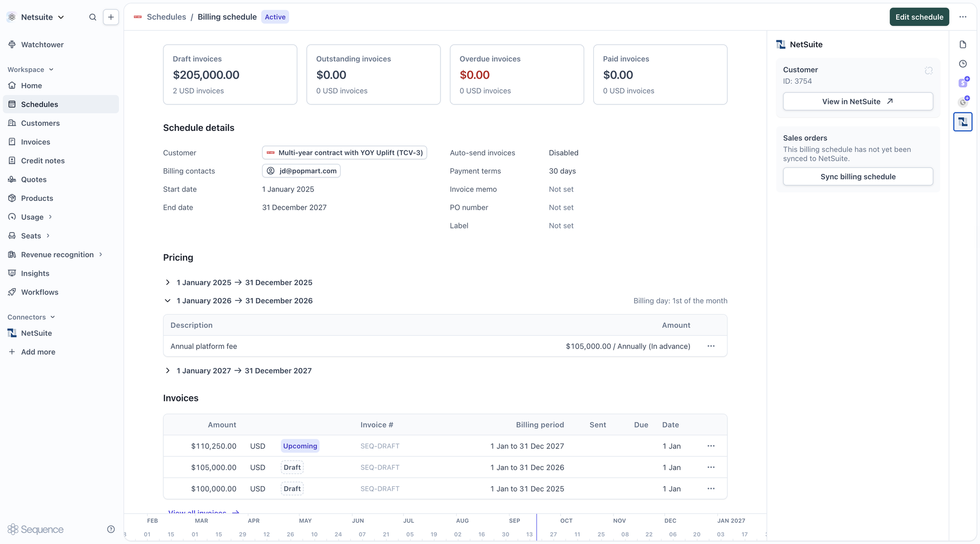Click the jd@popmart.com billing contact chip
Image resolution: width=980 pixels, height=544 pixels.
301,171
